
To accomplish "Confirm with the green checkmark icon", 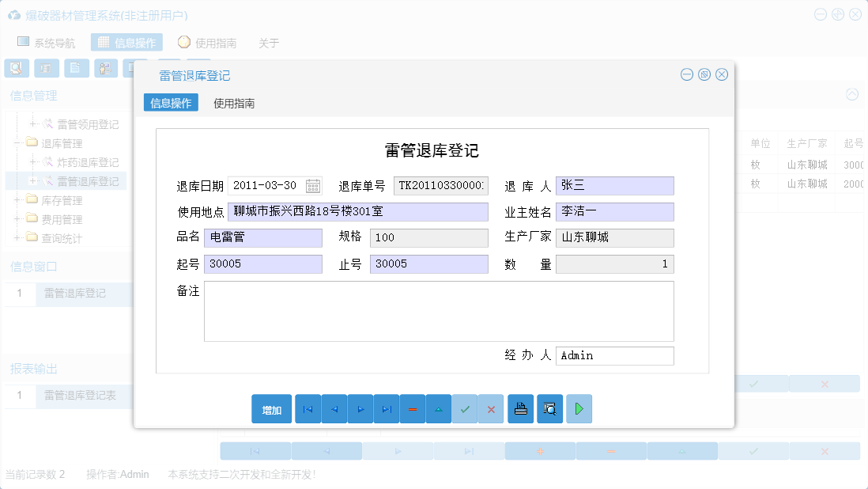I will (x=465, y=409).
